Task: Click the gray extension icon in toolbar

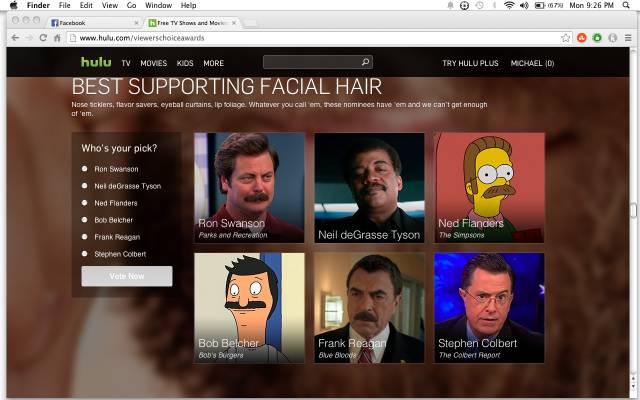Action: (x=613, y=38)
